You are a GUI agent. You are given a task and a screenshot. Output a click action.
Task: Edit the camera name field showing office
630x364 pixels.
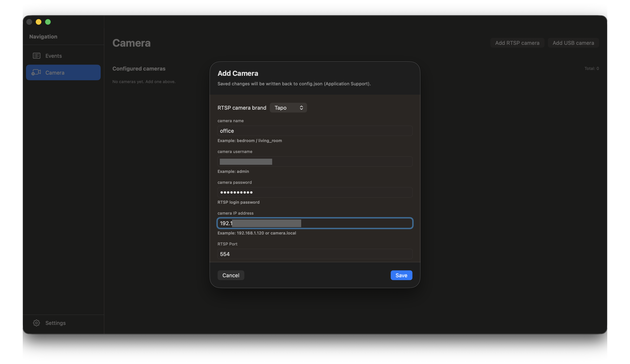(315, 131)
